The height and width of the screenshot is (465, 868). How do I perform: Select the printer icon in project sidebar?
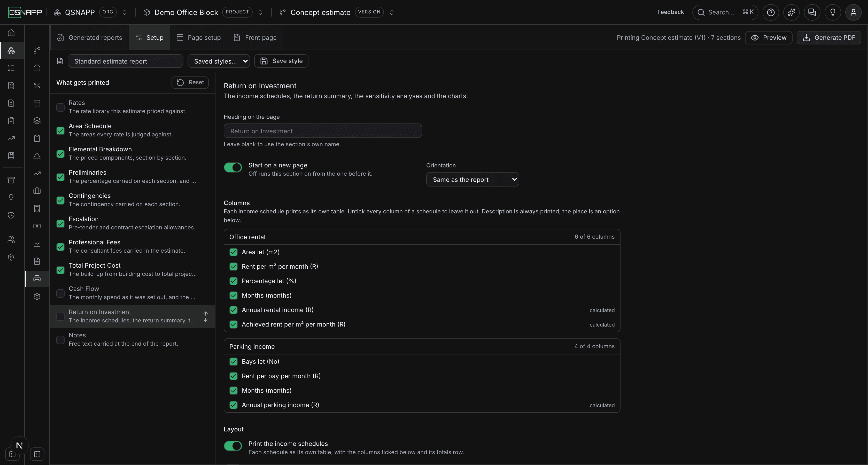click(x=37, y=279)
